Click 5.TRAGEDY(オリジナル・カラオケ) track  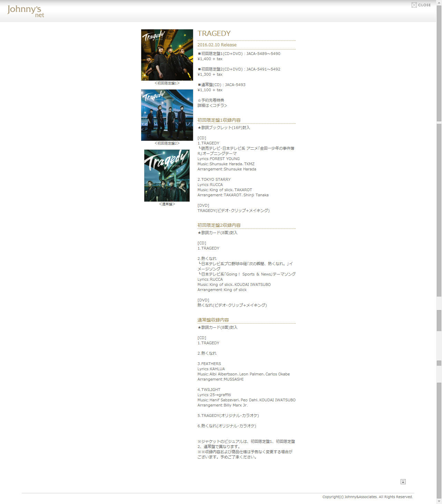click(228, 416)
